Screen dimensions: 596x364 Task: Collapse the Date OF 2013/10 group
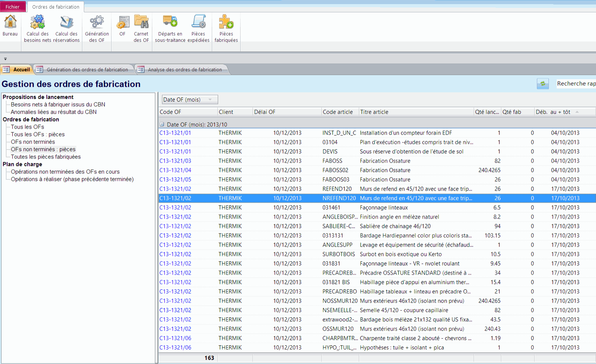162,124
